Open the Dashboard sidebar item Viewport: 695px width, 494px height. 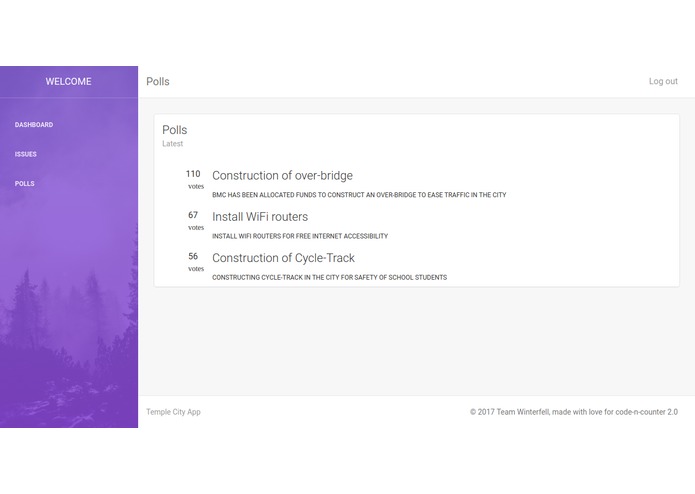click(x=34, y=125)
